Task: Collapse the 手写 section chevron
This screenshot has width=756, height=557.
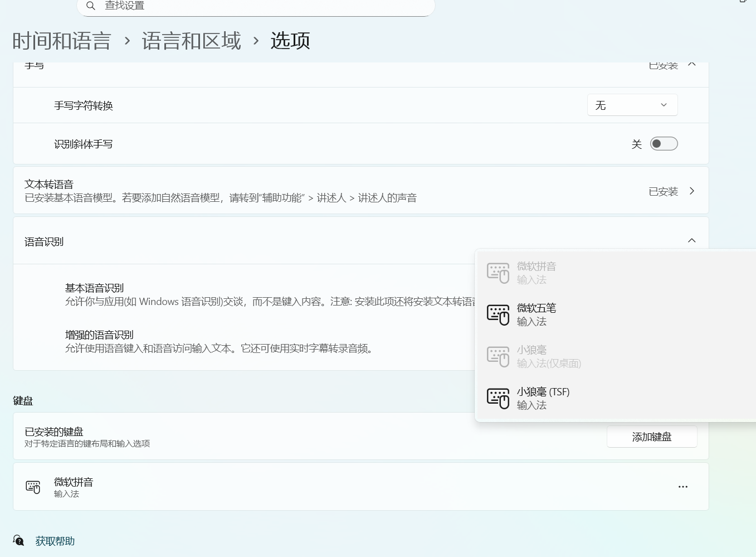Action: point(692,65)
